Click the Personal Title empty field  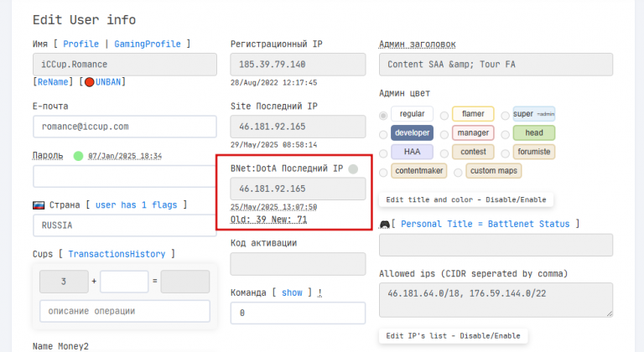pyautogui.click(x=496, y=245)
